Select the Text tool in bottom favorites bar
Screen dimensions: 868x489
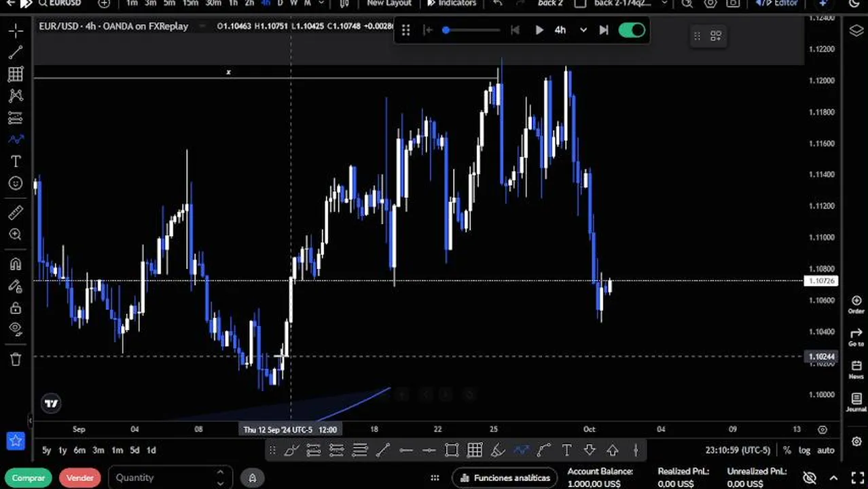[566, 450]
